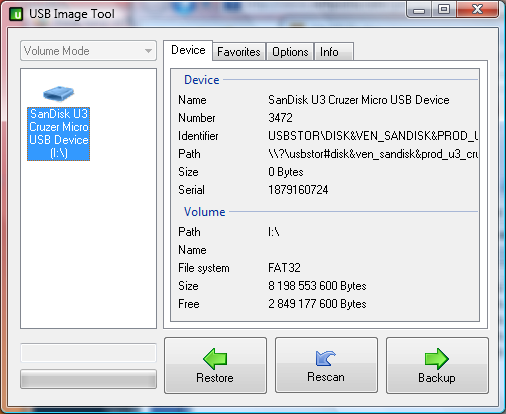506x414 pixels.
Task: Click the green Backup arrow icon
Action: point(437,359)
